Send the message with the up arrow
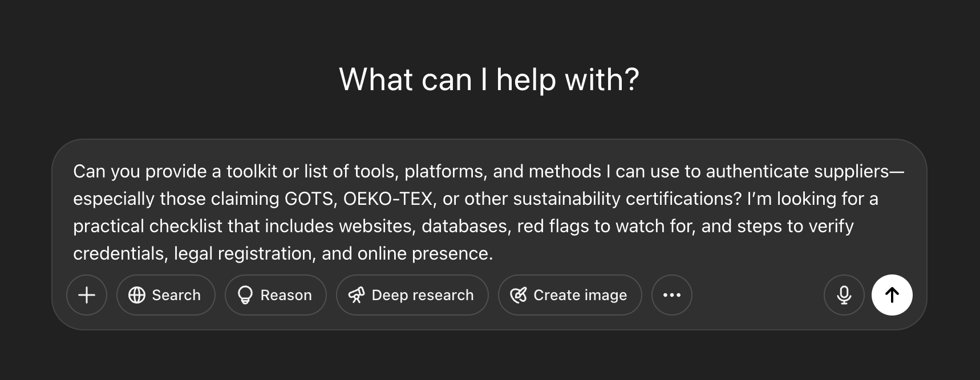This screenshot has height=380, width=980. click(892, 295)
